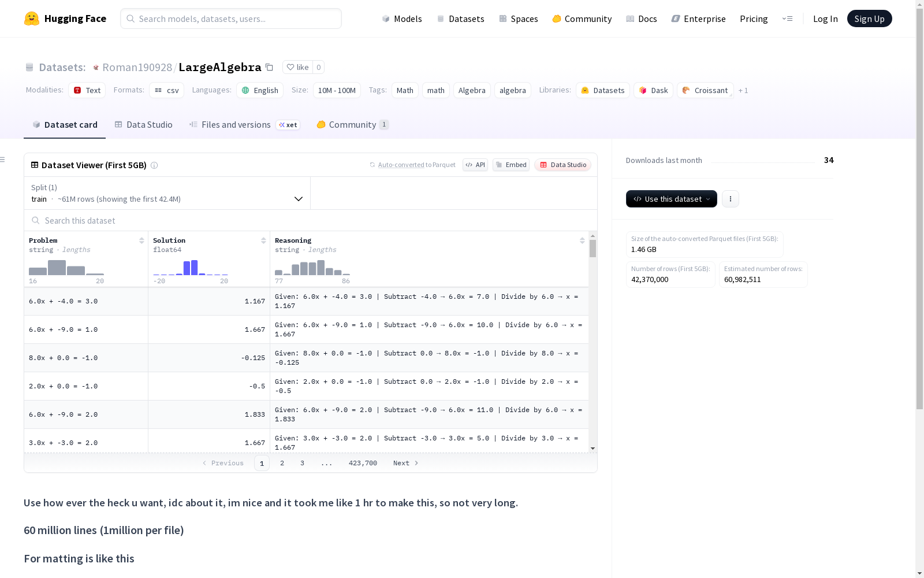Go to page 2 of dataset
Viewport: 924px width, 578px height.
[x=282, y=463]
